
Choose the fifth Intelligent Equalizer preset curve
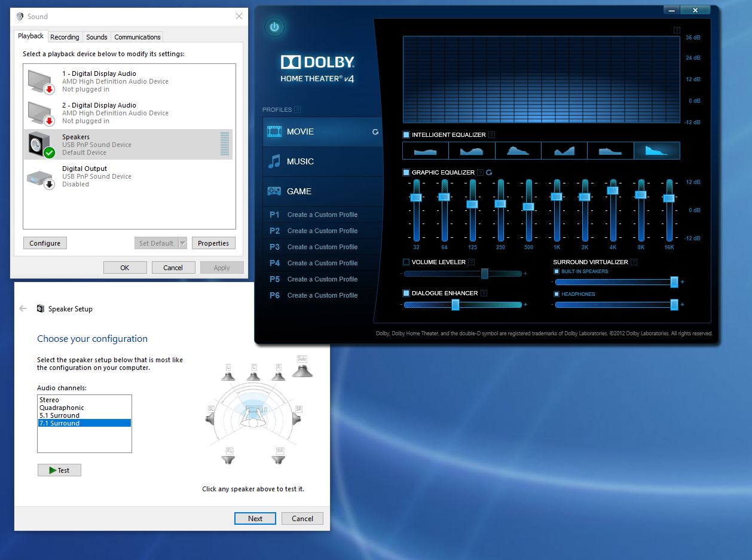(610, 151)
